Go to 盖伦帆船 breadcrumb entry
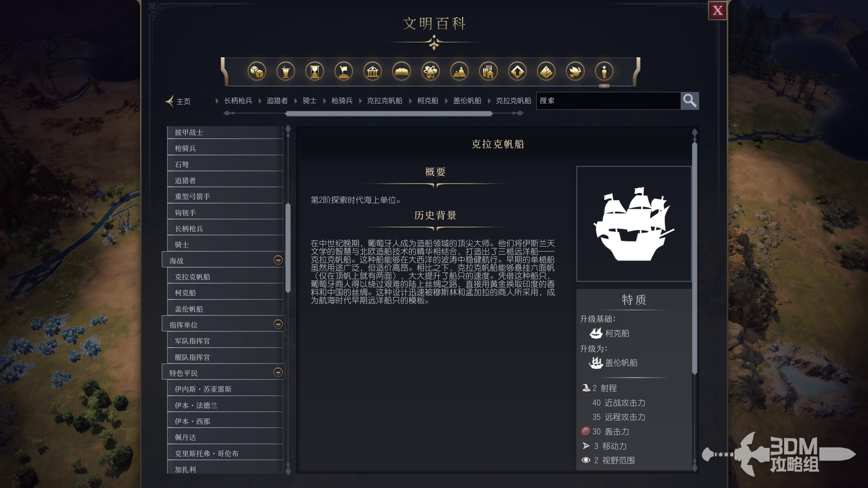Viewport: 868px width, 488px height. tap(467, 101)
